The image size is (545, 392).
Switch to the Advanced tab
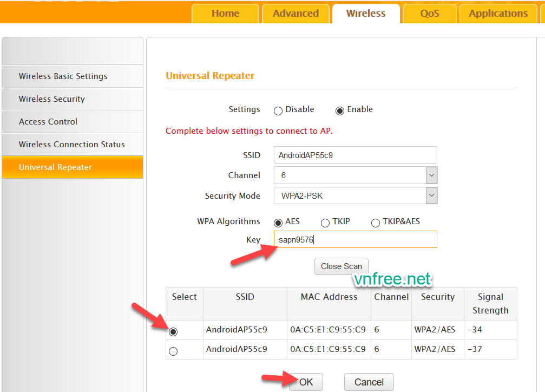[296, 14]
